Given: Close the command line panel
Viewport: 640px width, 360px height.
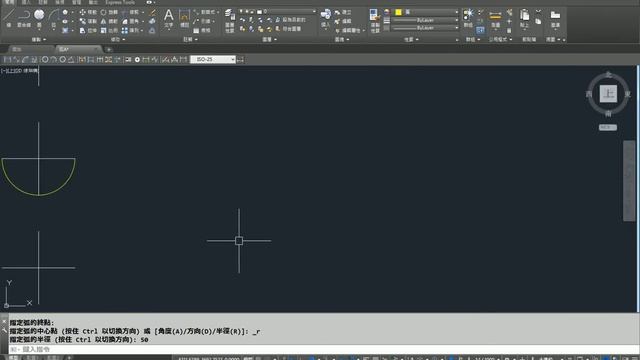Looking at the screenshot, I should pos(4,322).
